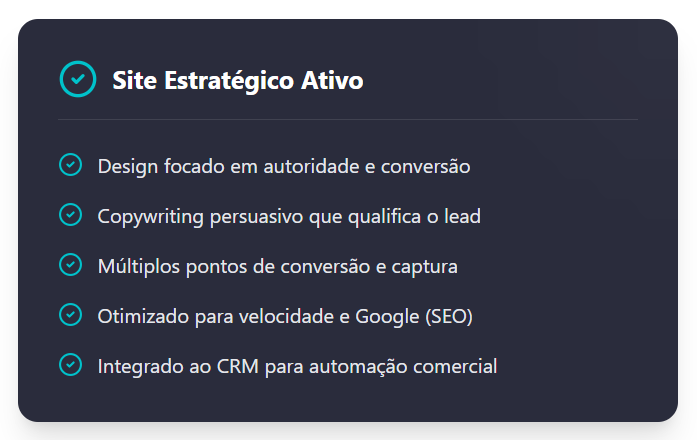Select the word captura in third item
Screen dimensions: 697x440
425,267
